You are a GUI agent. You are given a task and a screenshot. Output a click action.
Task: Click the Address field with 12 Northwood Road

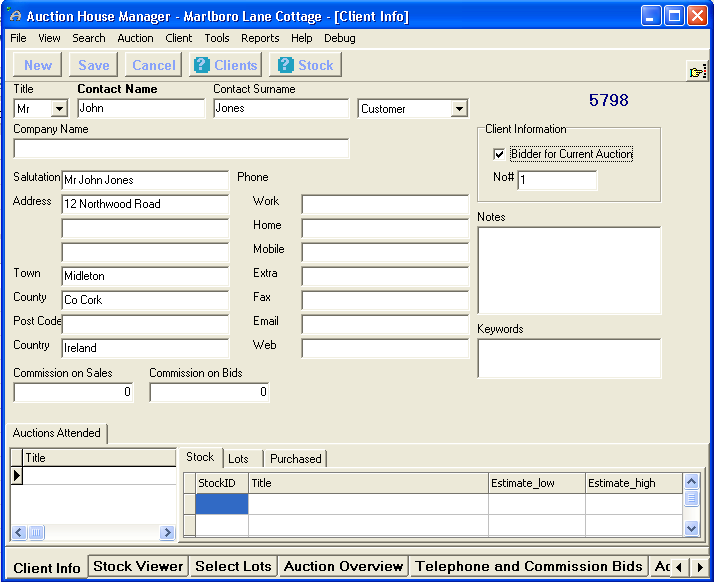pyautogui.click(x=145, y=204)
